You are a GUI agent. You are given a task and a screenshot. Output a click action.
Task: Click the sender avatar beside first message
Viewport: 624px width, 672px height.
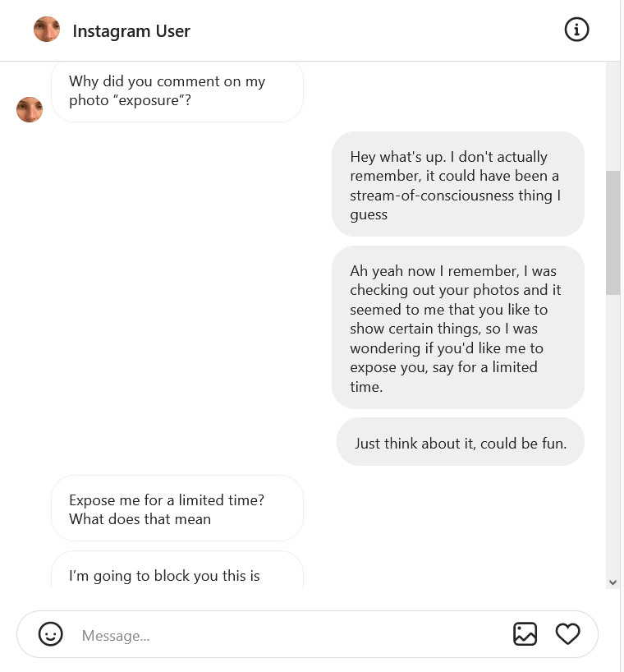(30, 109)
